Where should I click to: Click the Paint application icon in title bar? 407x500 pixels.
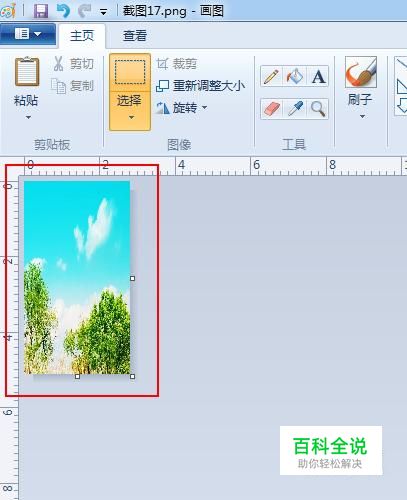[7, 11]
